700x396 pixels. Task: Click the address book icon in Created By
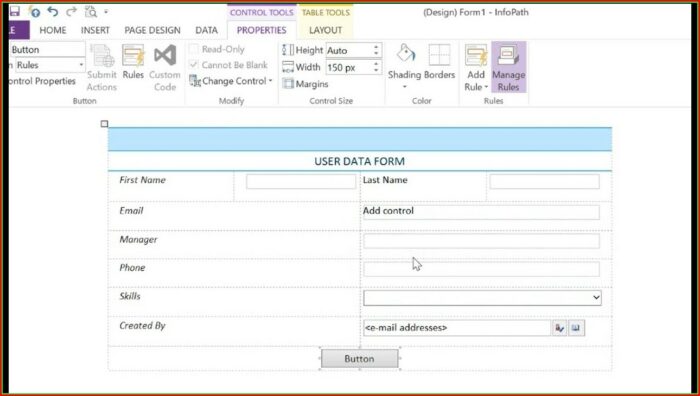(576, 328)
